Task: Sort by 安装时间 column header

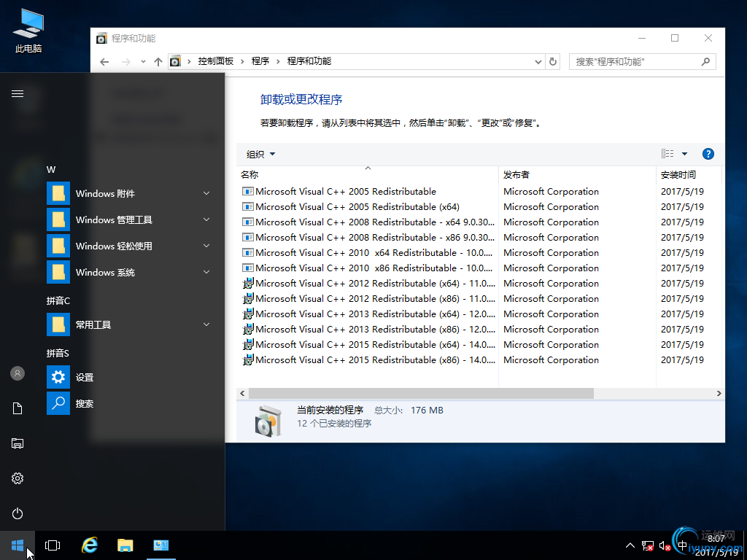Action: (689, 174)
